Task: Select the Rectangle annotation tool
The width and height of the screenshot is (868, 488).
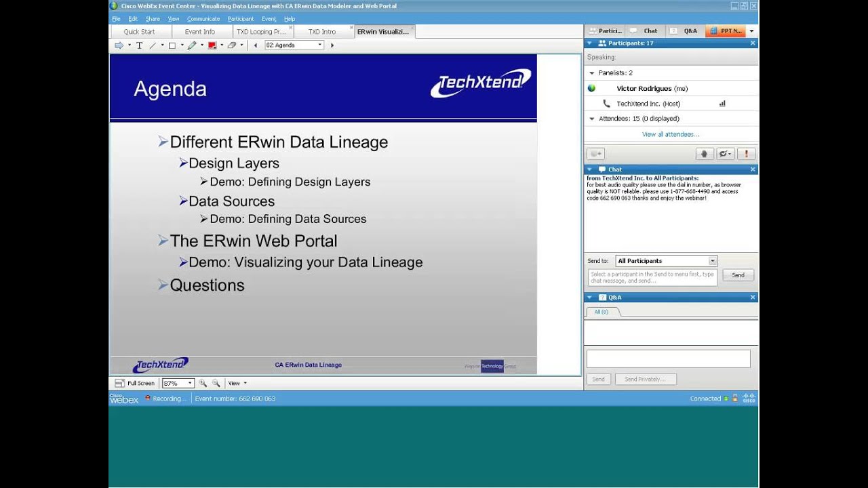Action: point(172,45)
